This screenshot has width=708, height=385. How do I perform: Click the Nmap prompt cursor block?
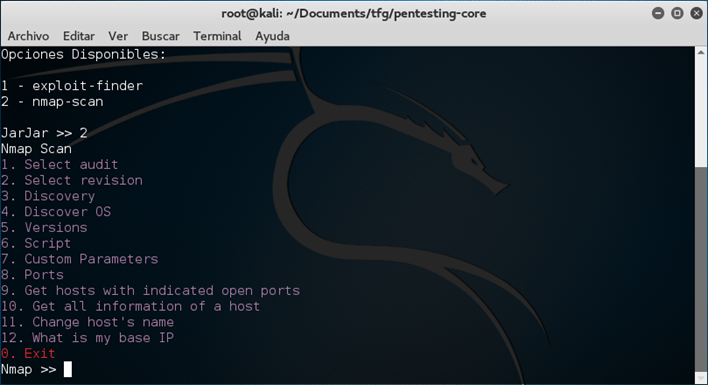point(68,369)
